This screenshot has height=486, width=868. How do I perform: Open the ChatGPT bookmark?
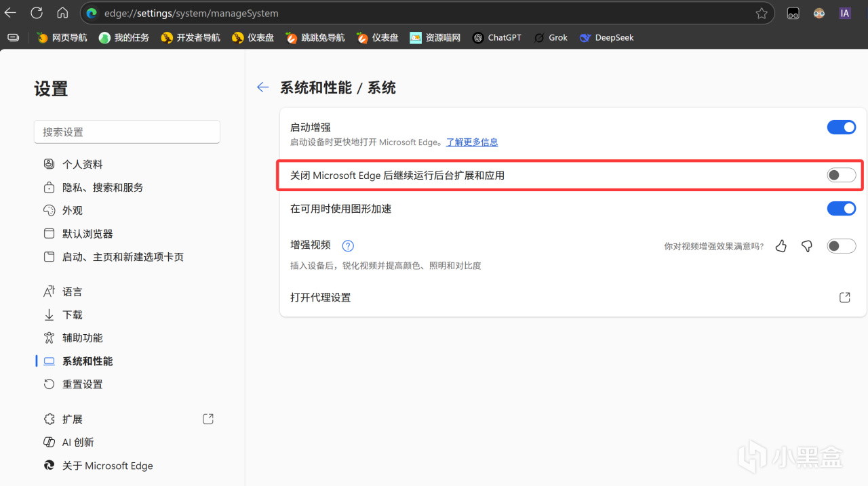tap(497, 37)
